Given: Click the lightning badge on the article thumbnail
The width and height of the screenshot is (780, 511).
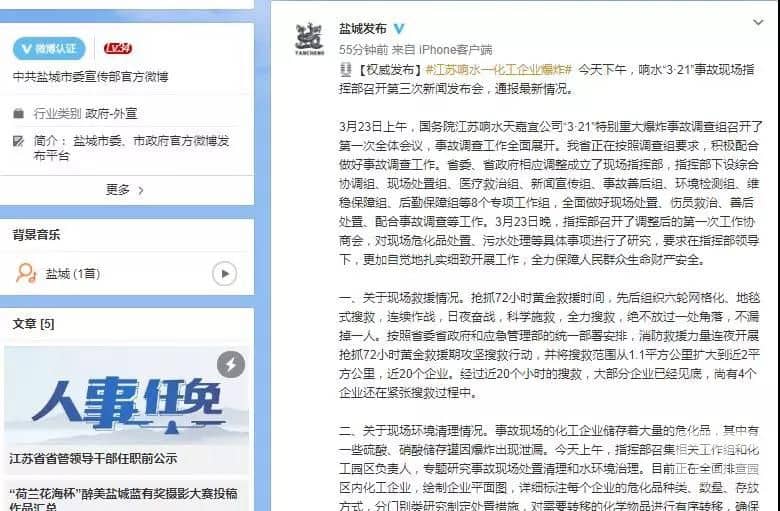Looking at the screenshot, I should (x=231, y=365).
